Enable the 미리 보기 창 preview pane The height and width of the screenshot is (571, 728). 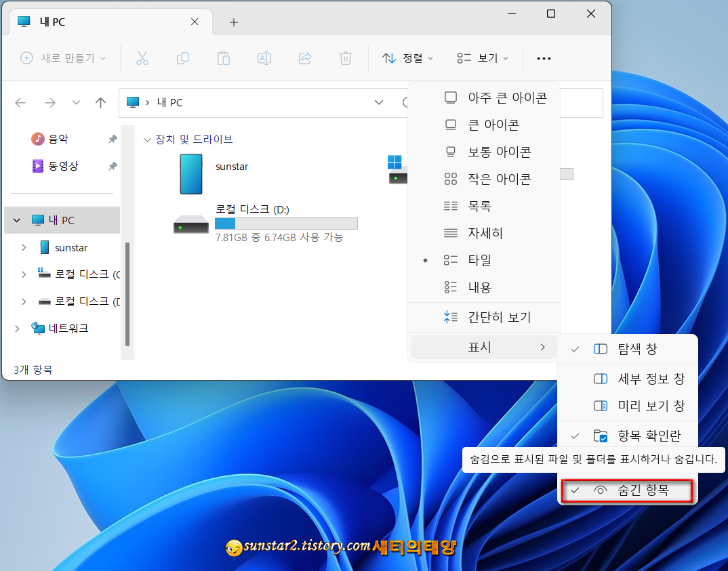627,406
